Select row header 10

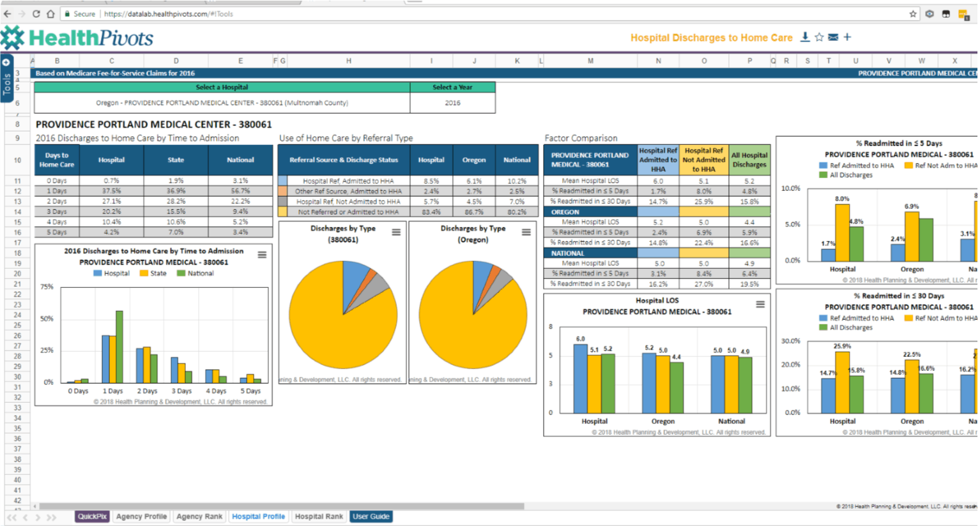click(x=18, y=160)
